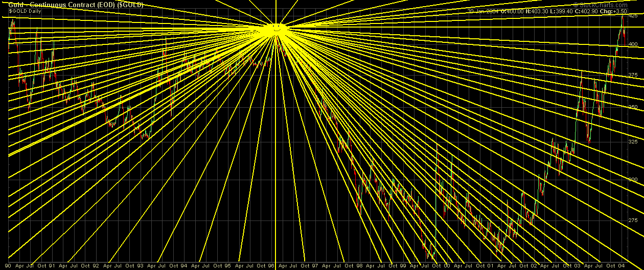Click the 300 price axis label
This screenshot has height=270, width=644.
click(633, 179)
